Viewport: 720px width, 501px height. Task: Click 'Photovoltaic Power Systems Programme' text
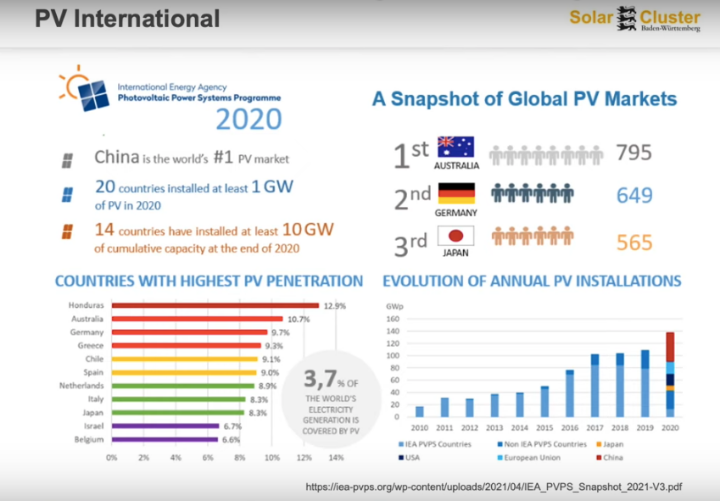(x=199, y=98)
